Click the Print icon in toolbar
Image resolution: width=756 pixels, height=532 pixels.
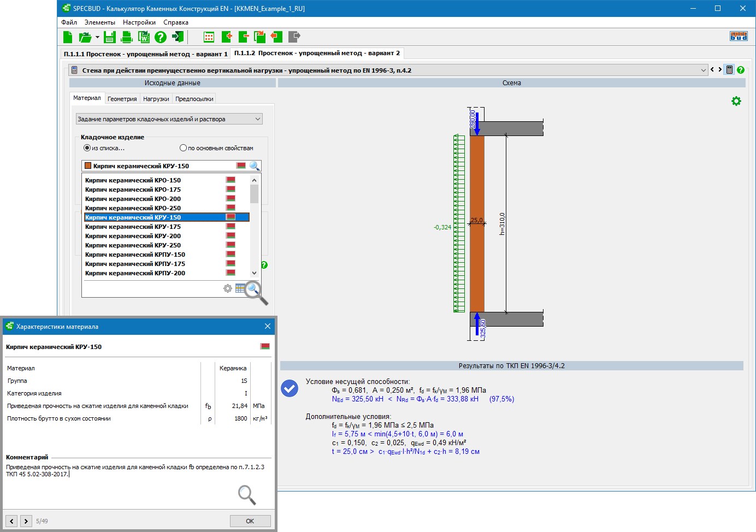coord(127,37)
